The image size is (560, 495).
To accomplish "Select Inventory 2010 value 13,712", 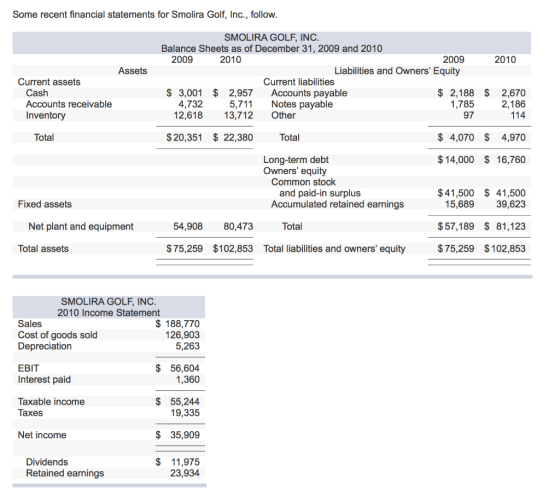I will click(x=239, y=115).
